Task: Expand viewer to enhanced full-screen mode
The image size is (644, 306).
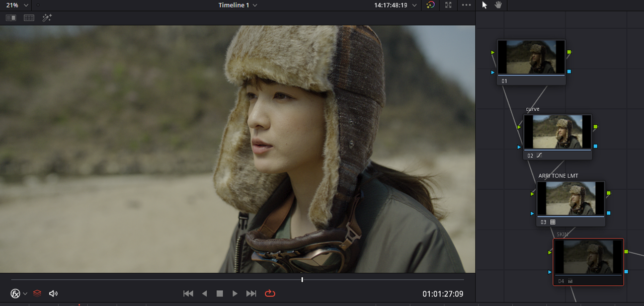Action: click(448, 5)
